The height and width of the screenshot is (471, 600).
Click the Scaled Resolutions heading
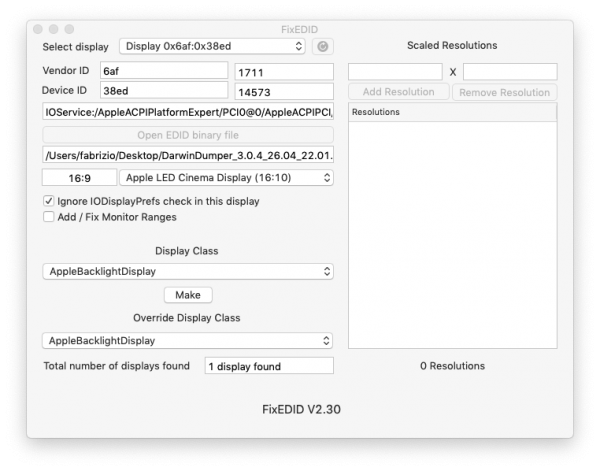[452, 45]
